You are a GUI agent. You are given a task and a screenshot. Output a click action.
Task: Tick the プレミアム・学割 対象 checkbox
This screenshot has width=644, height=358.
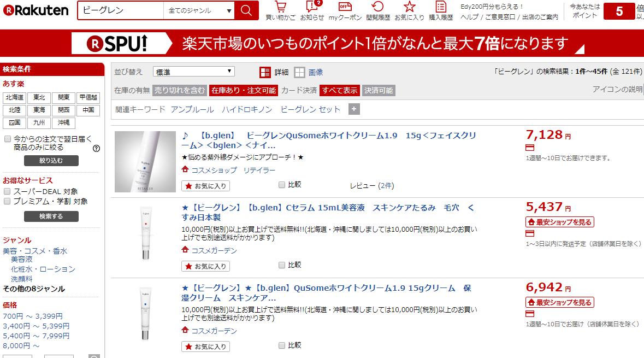pyautogui.click(x=7, y=201)
